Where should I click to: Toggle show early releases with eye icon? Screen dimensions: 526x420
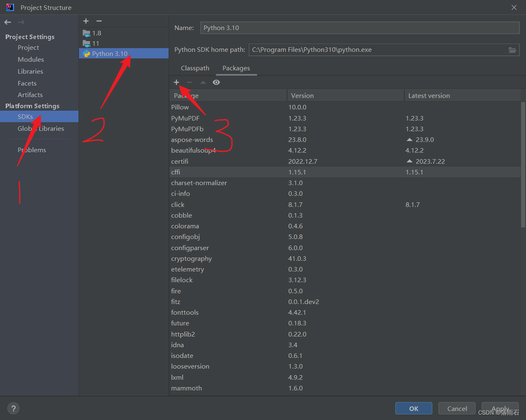coord(216,82)
